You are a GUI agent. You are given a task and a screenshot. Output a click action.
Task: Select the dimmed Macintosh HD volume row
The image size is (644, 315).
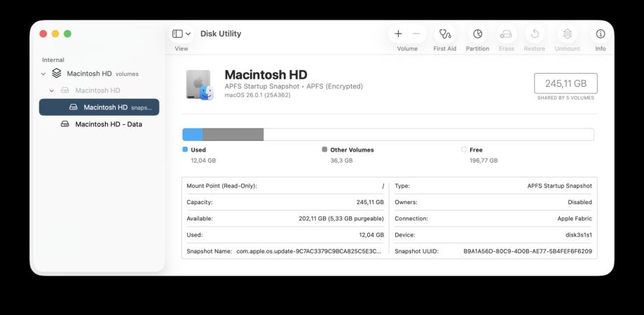point(99,91)
